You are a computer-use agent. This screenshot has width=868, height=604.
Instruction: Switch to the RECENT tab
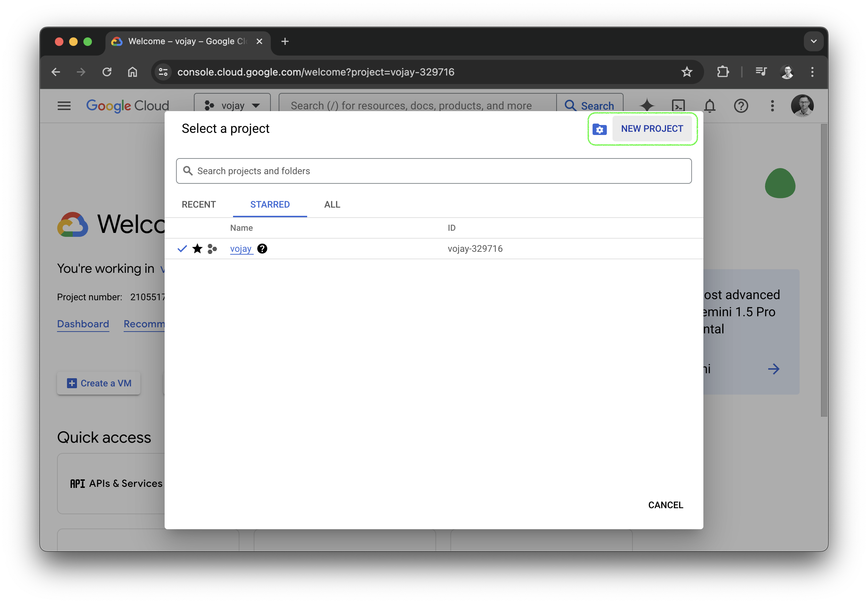tap(198, 204)
